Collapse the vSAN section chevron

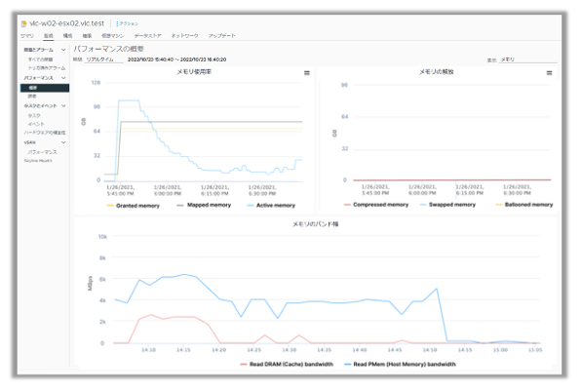[63, 142]
